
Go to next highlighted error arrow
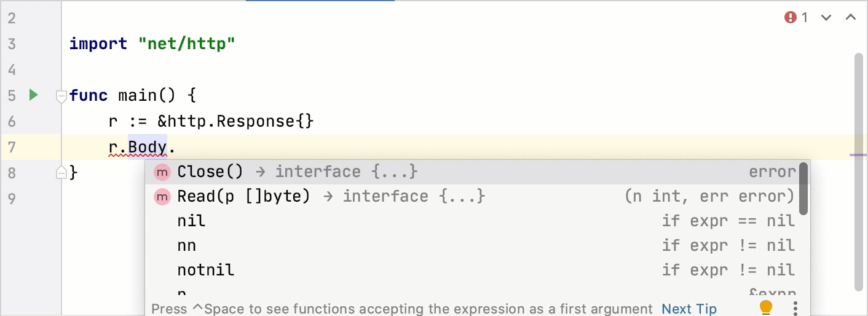pos(827,18)
